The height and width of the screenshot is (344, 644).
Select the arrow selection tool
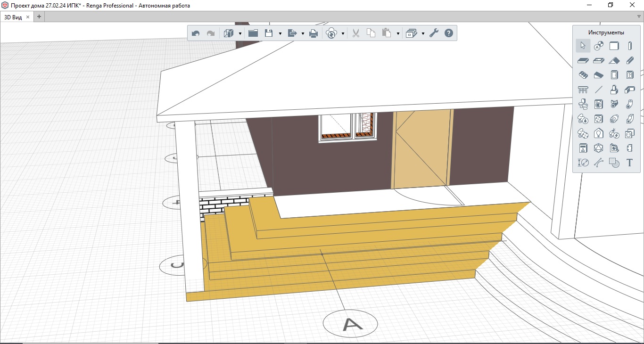[x=583, y=46]
